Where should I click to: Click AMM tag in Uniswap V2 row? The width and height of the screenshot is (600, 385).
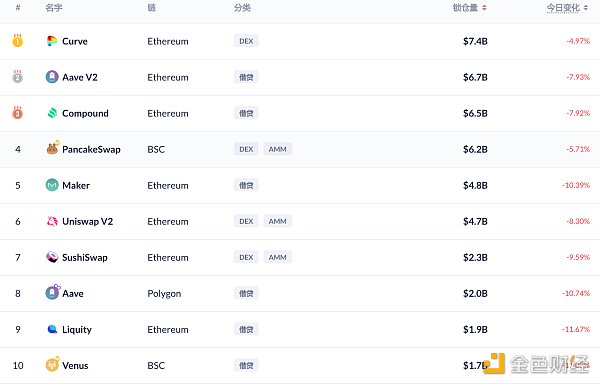[x=277, y=221]
